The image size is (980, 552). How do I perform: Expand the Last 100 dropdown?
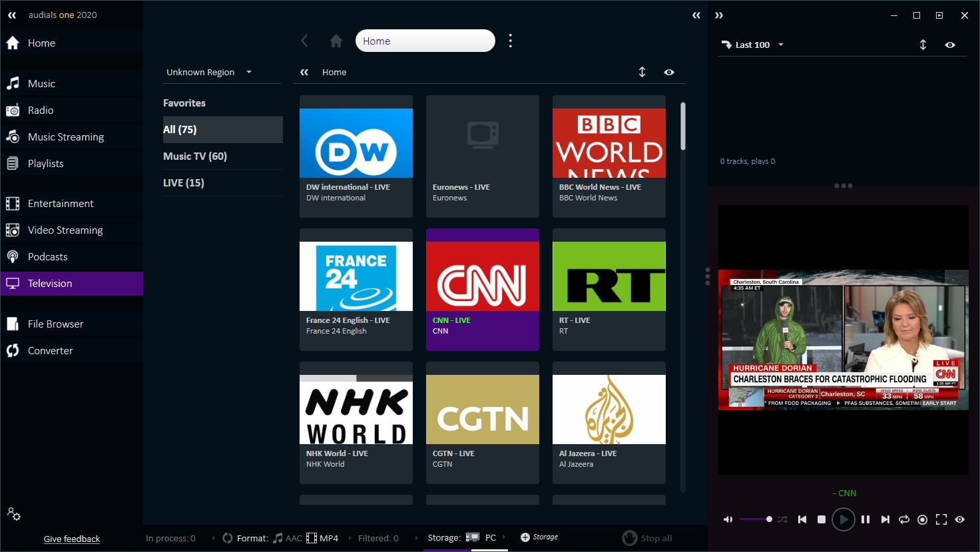(x=753, y=45)
